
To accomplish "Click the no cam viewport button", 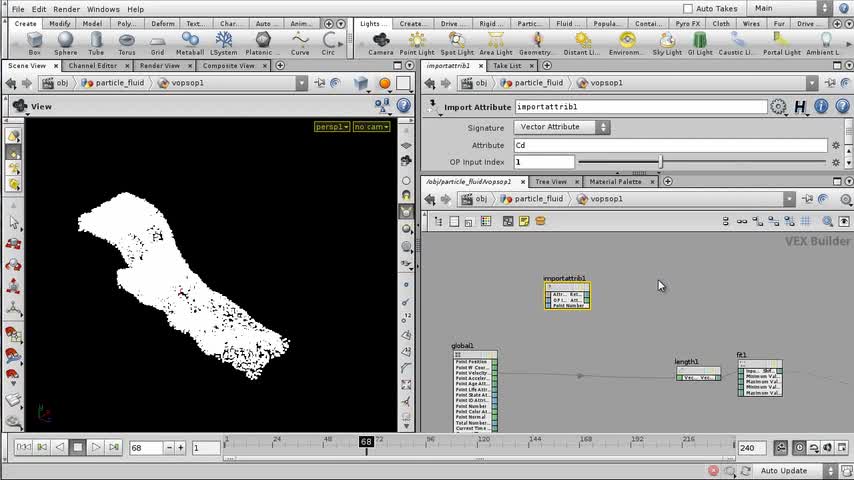I will pos(371,127).
